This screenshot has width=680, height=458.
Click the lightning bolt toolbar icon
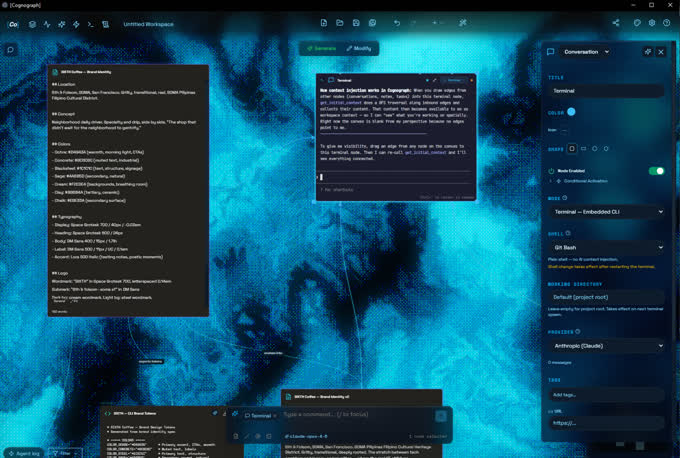pyautogui.click(x=76, y=24)
